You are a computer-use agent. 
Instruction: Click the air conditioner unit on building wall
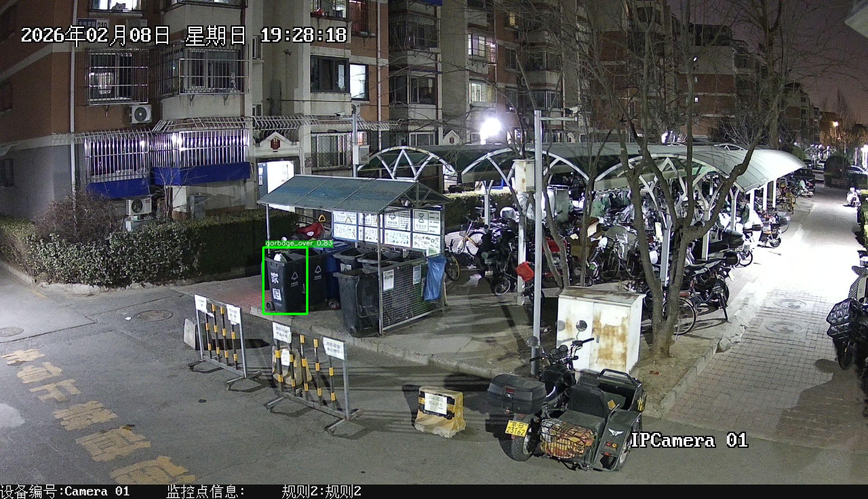(141, 114)
